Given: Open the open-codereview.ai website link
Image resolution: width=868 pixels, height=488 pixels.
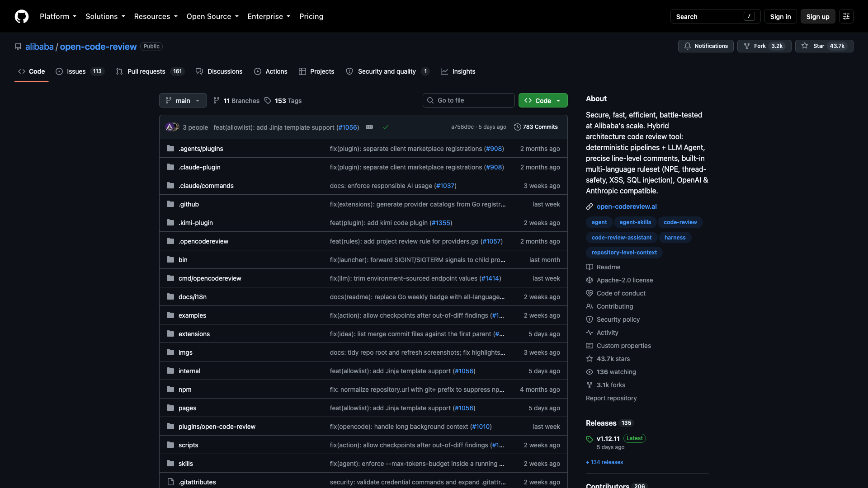Looking at the screenshot, I should [x=627, y=206].
